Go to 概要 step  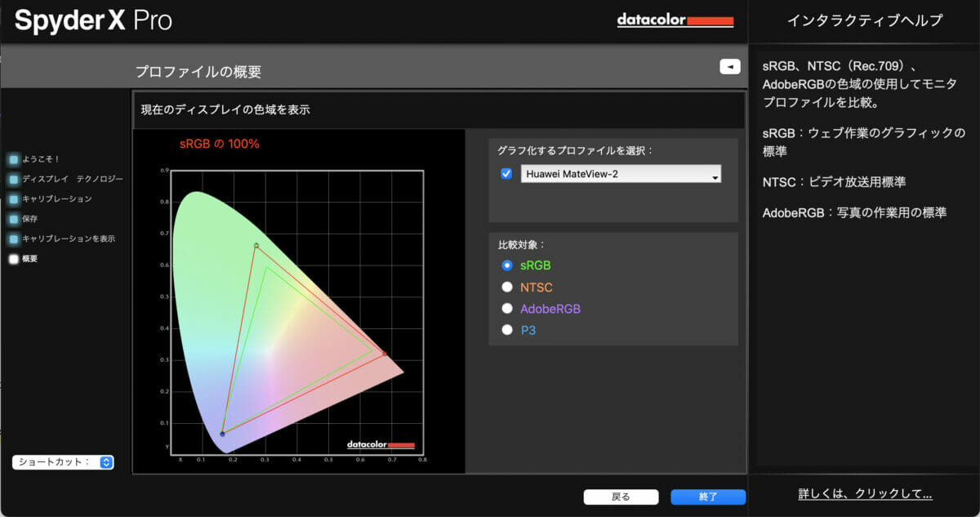click(x=30, y=259)
